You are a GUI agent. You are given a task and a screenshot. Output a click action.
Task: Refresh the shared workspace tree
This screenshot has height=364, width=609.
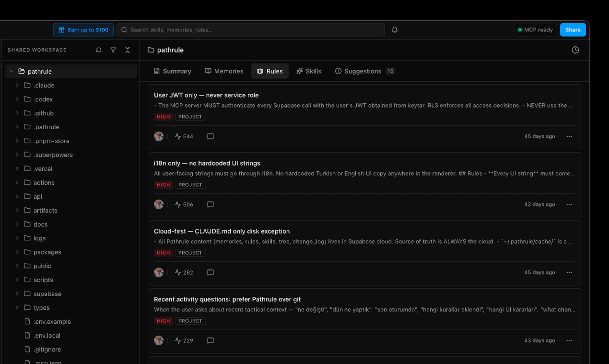[99, 50]
